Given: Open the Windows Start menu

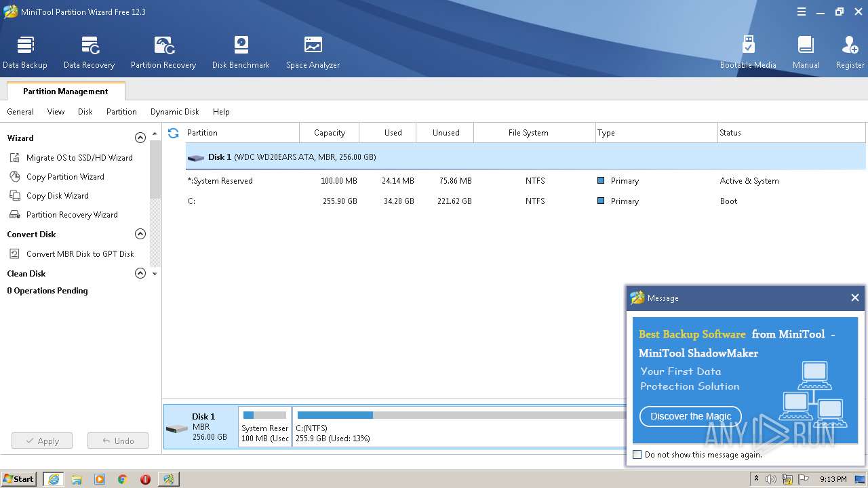Looking at the screenshot, I should pos(19,479).
